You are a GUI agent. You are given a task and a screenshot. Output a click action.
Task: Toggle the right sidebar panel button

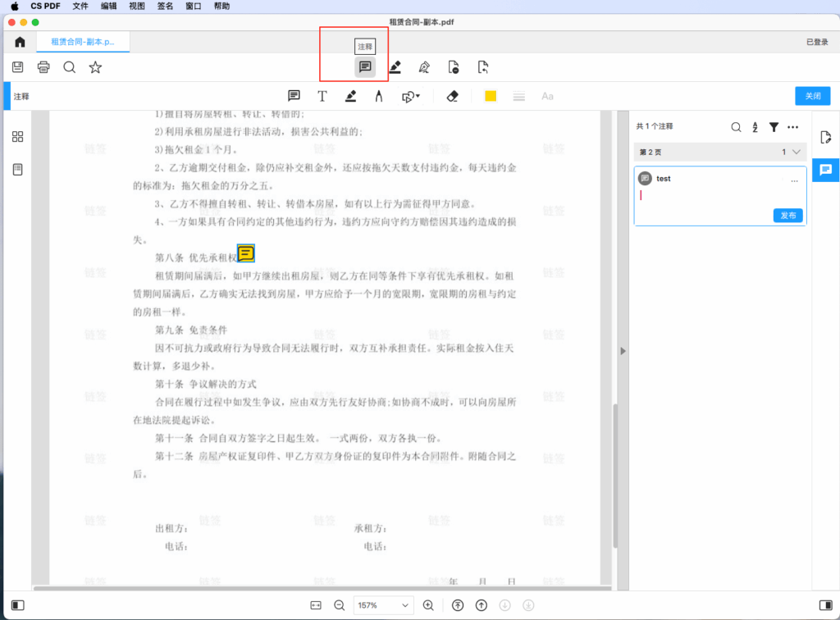pos(825,605)
